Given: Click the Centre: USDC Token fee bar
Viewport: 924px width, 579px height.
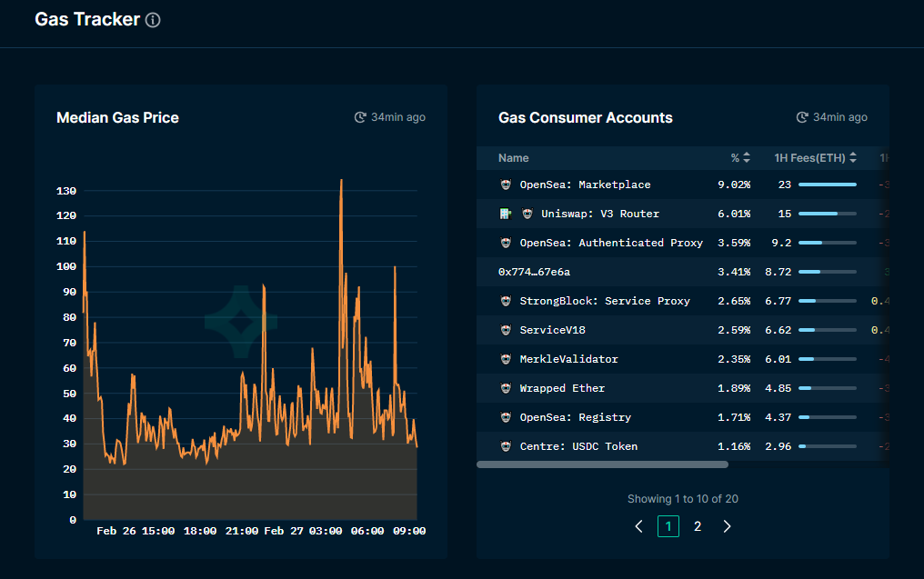Looking at the screenshot, I should (x=828, y=446).
